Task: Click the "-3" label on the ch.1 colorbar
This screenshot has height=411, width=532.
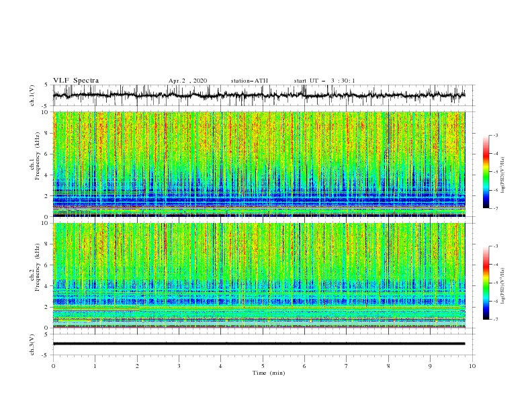Action: (x=496, y=135)
